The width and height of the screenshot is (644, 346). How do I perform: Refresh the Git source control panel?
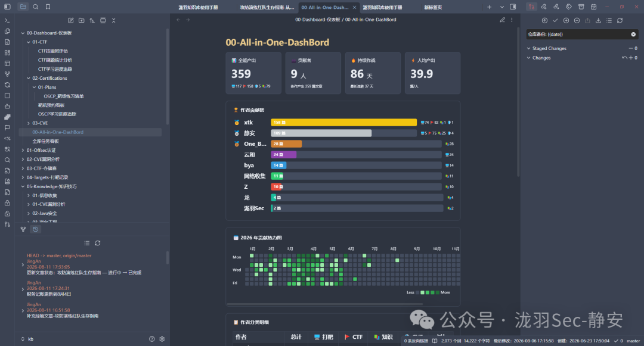[x=620, y=20]
